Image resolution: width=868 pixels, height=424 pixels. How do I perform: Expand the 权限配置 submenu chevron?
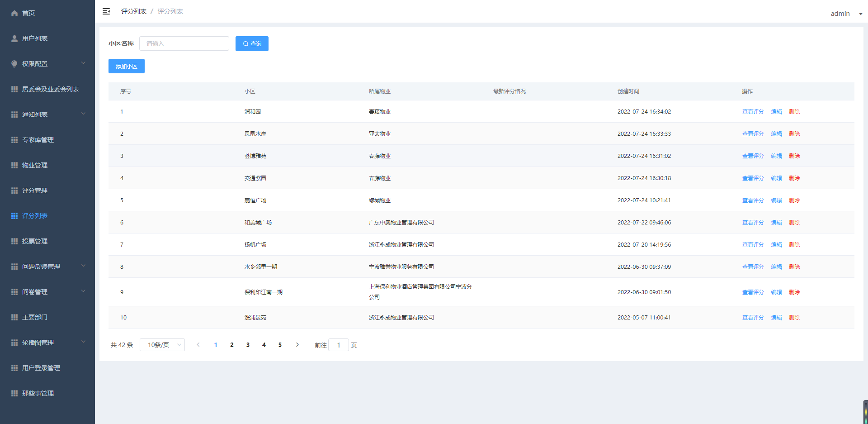coord(83,63)
